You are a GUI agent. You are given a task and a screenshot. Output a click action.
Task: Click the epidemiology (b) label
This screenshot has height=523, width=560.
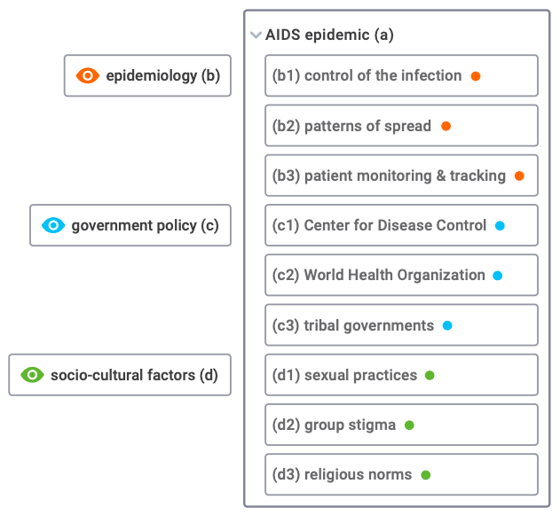pos(163,76)
